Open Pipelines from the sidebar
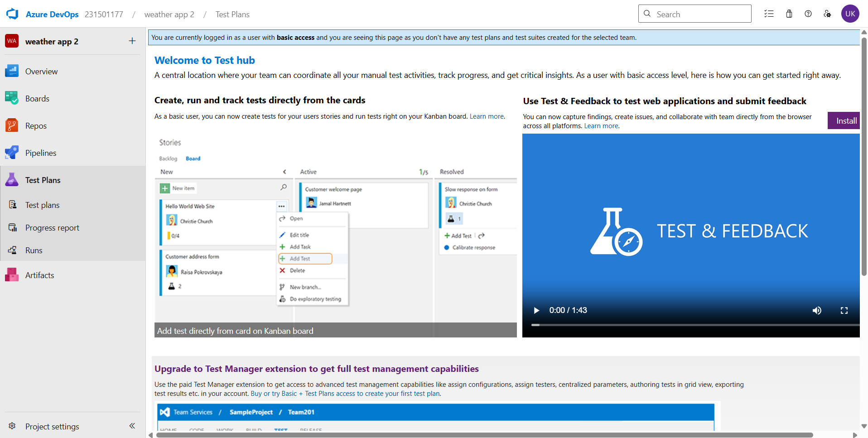 click(73, 153)
